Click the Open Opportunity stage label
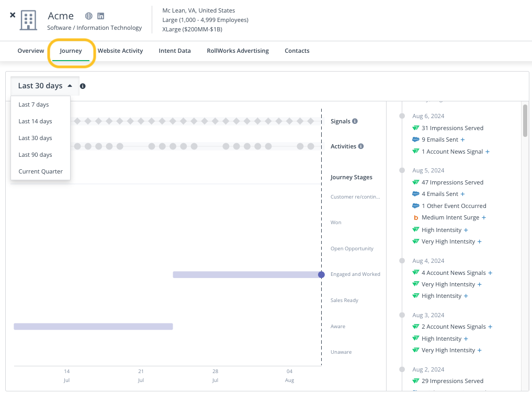 click(x=352, y=248)
